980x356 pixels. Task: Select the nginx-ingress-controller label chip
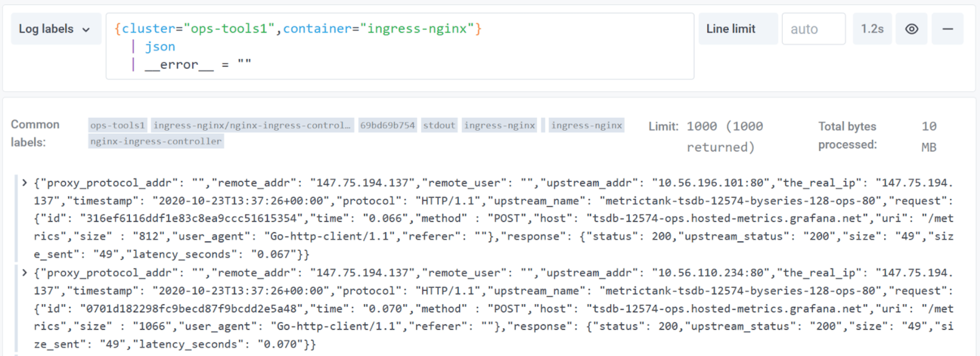[156, 142]
